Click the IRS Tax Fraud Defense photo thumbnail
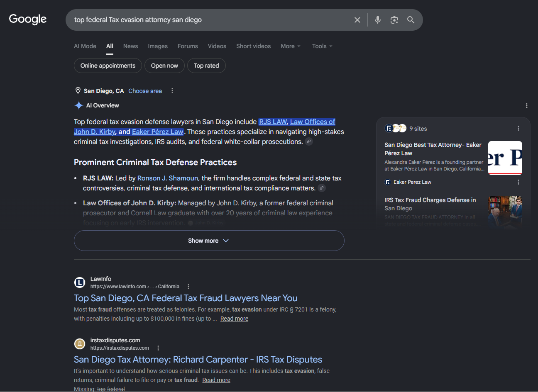The height and width of the screenshot is (392, 538). coord(505,212)
